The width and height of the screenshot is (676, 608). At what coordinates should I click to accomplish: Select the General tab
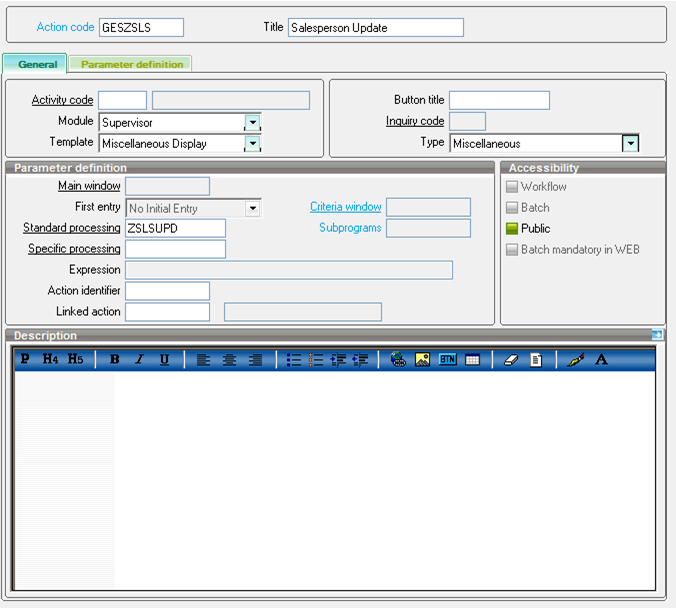pos(37,64)
